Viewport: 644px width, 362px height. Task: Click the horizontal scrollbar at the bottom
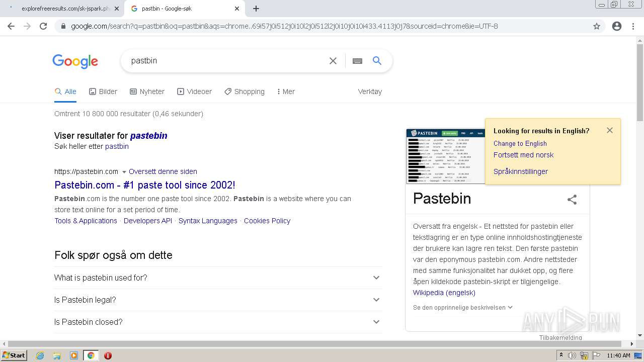pyautogui.click(x=314, y=344)
